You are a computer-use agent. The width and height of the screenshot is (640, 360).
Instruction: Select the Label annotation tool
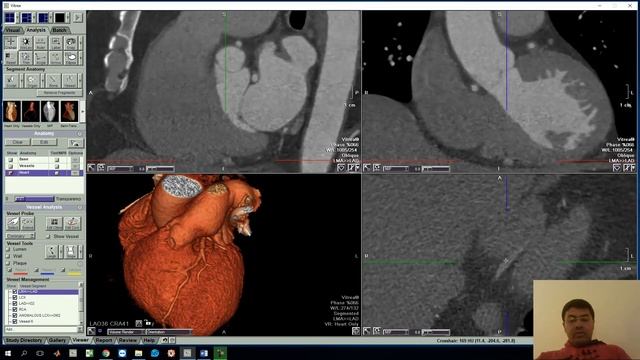pos(56,42)
